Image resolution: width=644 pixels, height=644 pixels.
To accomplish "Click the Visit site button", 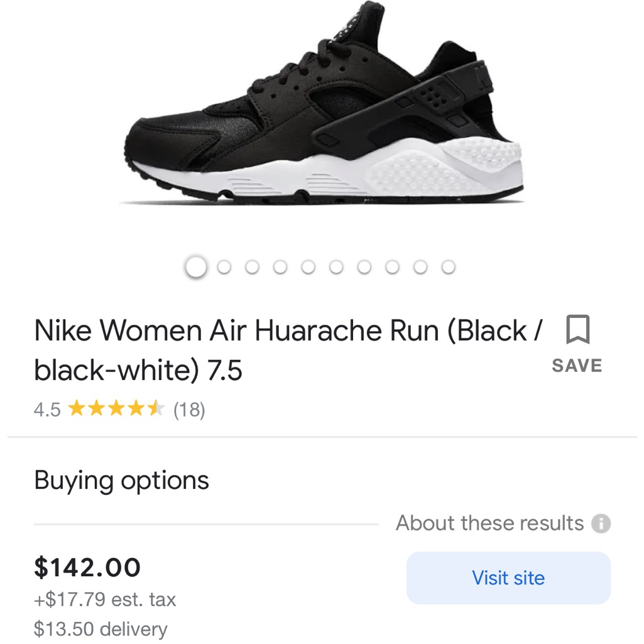I will tap(508, 577).
